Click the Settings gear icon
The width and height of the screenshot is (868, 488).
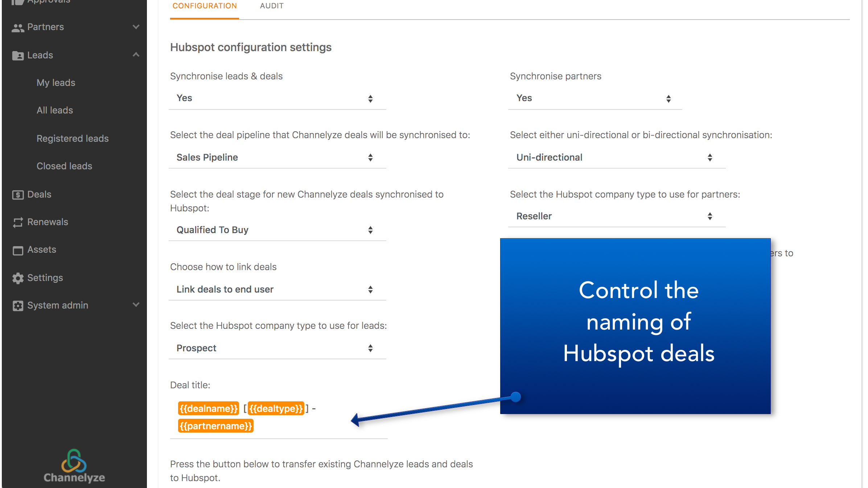18,278
